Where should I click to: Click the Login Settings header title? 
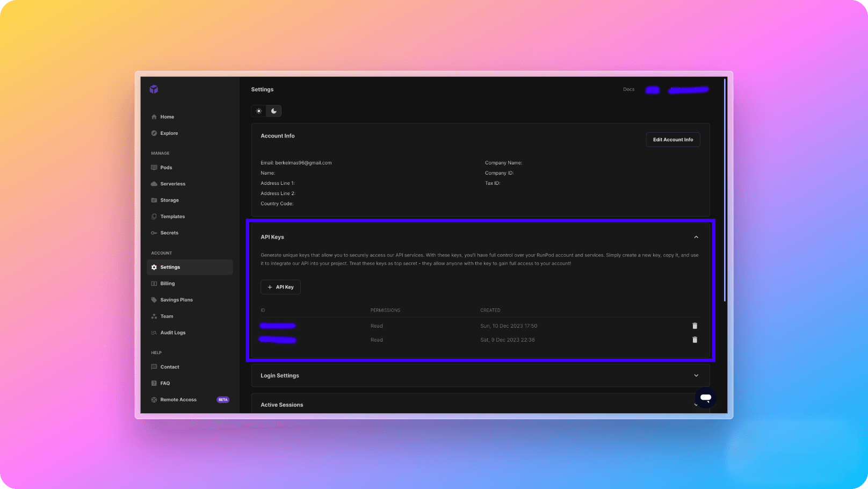(x=280, y=376)
